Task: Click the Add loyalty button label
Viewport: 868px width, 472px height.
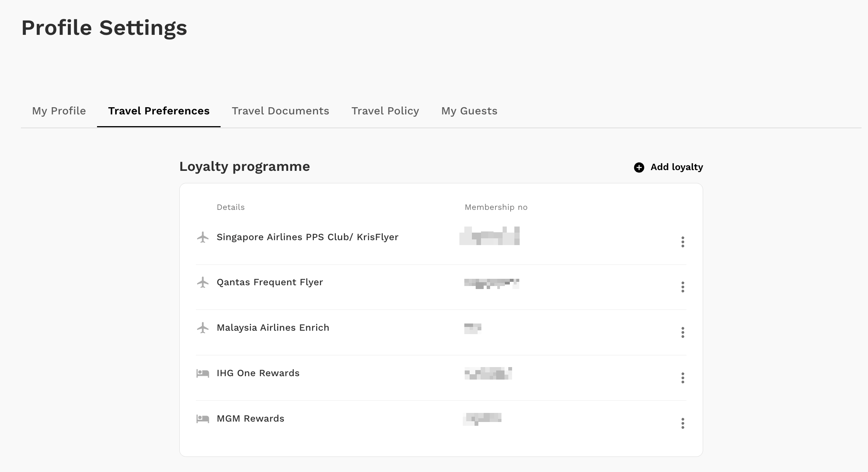Action: [677, 167]
